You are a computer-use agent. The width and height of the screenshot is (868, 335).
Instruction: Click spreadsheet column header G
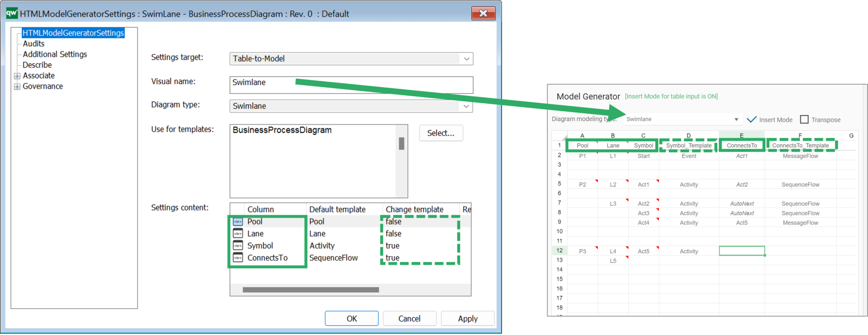point(851,136)
